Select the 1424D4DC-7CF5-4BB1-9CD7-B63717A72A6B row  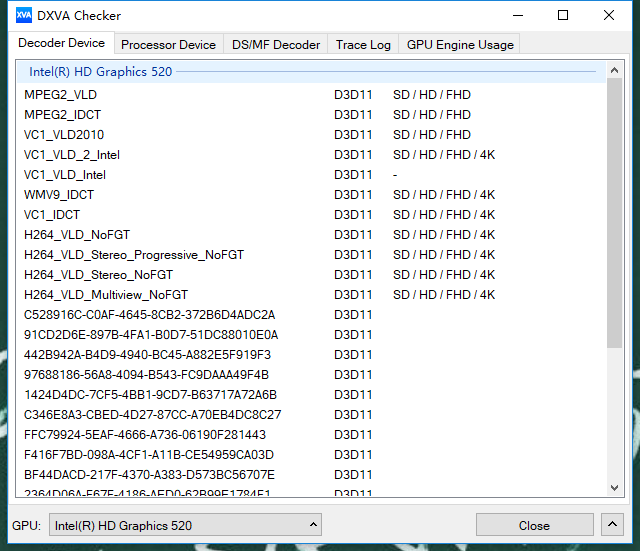(x=312, y=395)
